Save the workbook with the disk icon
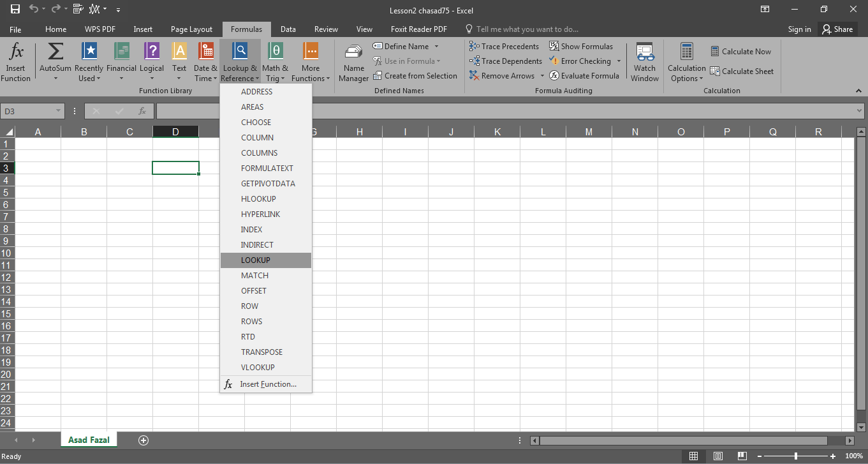The height and width of the screenshot is (464, 868). 15,10
